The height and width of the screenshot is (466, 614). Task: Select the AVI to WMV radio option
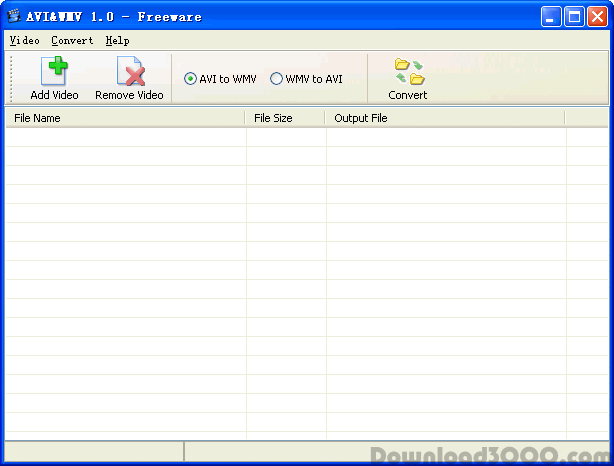point(190,79)
